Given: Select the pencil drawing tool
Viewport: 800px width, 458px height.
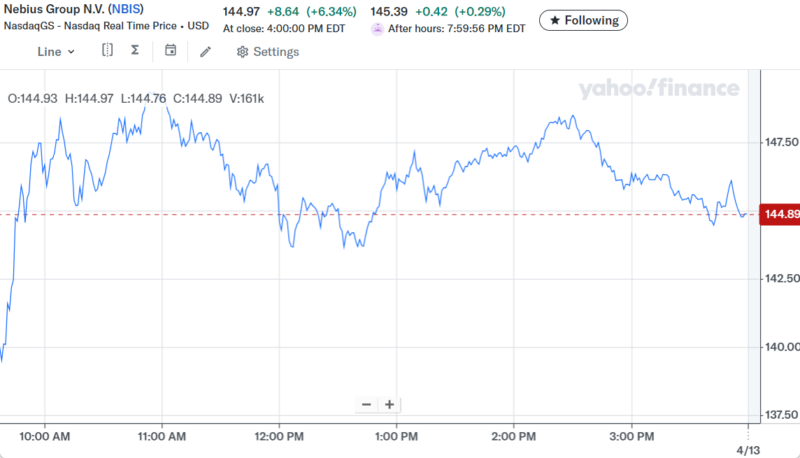Looking at the screenshot, I should click(206, 51).
